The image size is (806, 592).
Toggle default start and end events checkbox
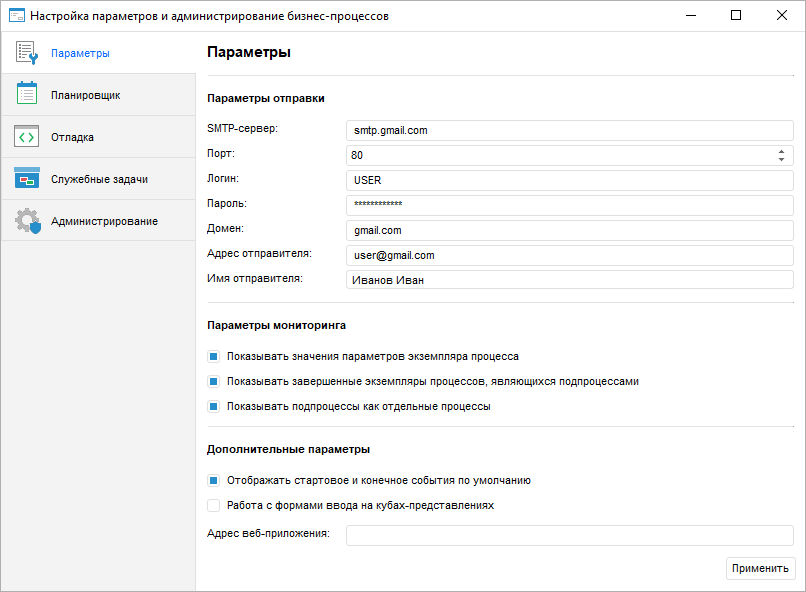click(x=213, y=480)
